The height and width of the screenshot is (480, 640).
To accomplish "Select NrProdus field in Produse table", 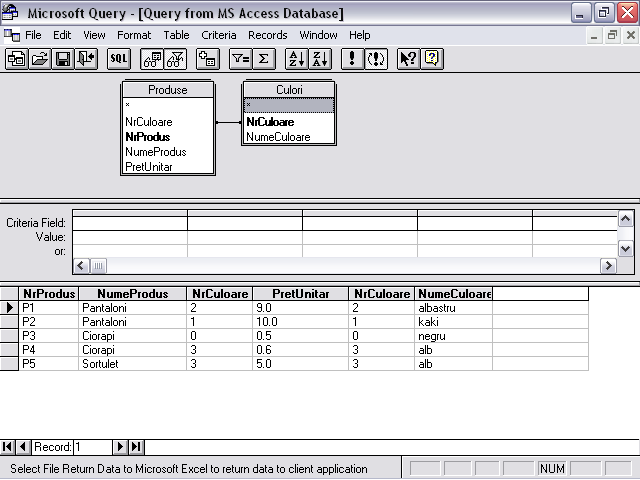I will [x=168, y=137].
